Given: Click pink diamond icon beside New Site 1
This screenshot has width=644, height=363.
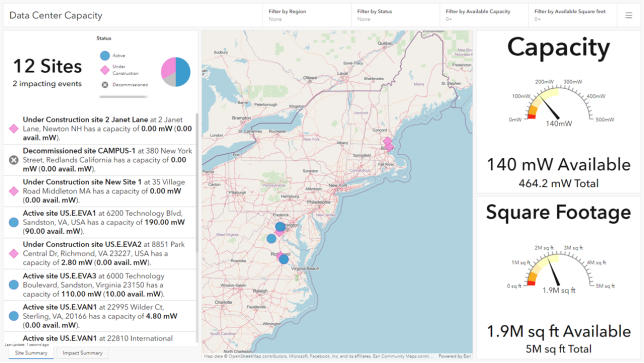Looking at the screenshot, I should pyautogui.click(x=14, y=191).
